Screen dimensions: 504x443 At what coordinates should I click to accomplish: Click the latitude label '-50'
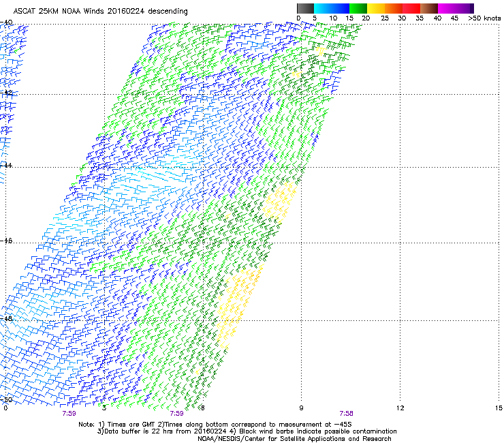(x=6, y=399)
